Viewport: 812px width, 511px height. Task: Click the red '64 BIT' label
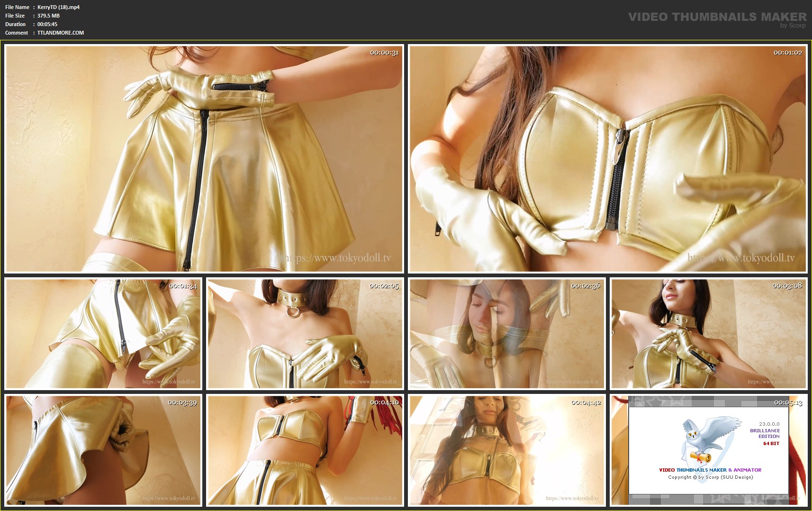[x=771, y=444]
